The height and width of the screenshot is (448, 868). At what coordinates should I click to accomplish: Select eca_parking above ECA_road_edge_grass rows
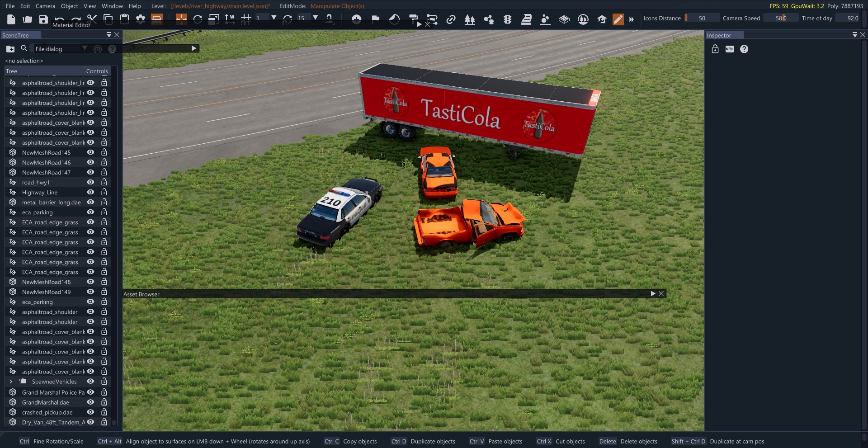click(x=37, y=212)
